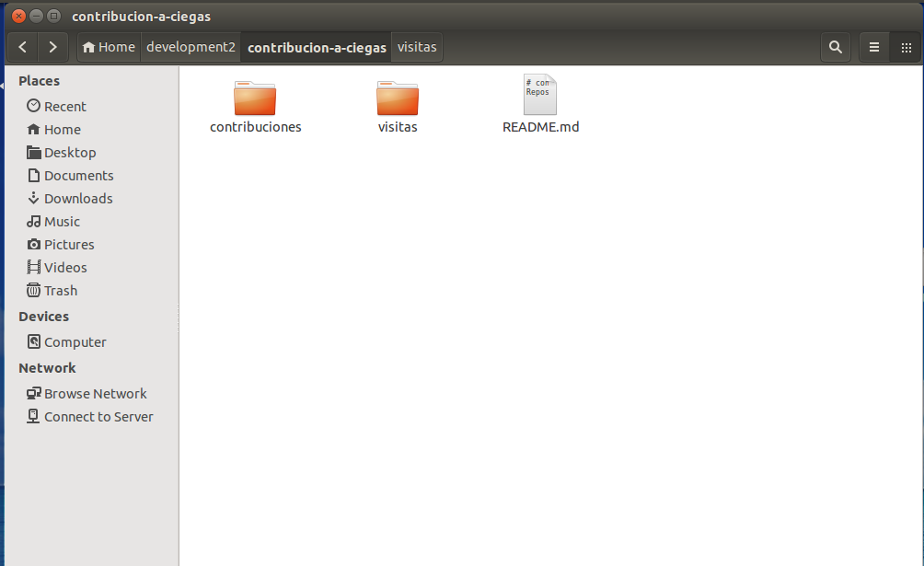Go to Documents in sidebar
This screenshot has height=566, width=924.
coord(78,176)
